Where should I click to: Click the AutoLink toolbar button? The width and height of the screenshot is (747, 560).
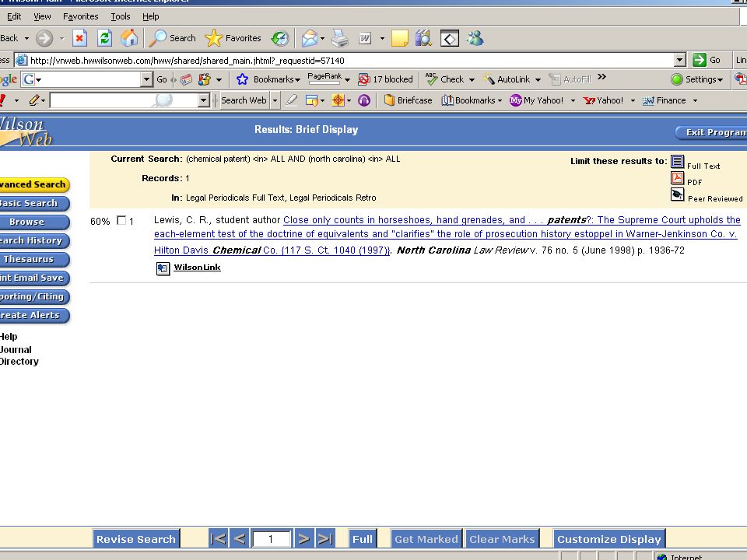pyautogui.click(x=507, y=79)
